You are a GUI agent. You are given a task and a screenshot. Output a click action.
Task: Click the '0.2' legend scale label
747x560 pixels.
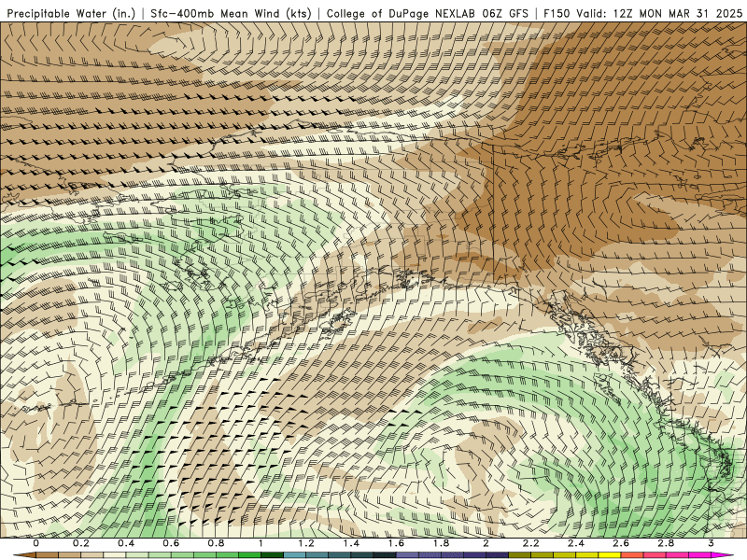click(81, 543)
